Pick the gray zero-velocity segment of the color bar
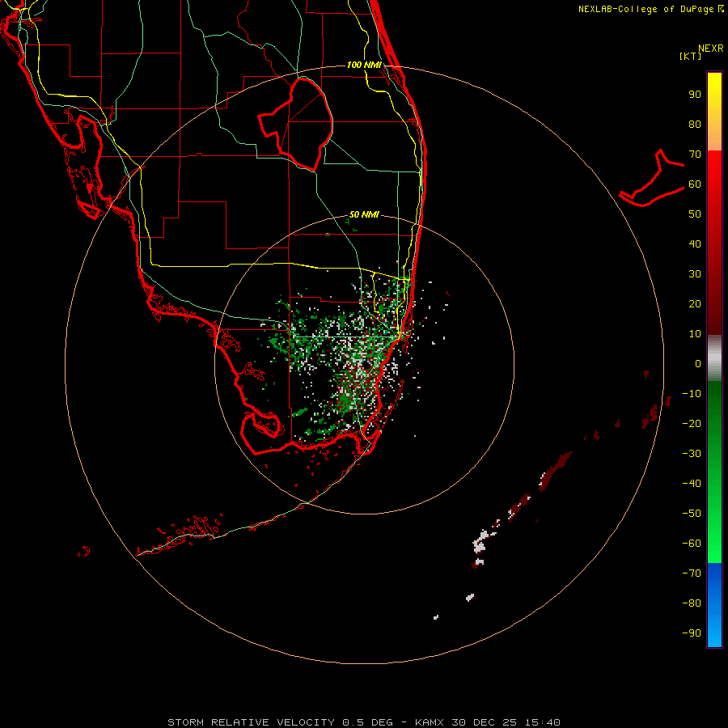 [x=714, y=358]
